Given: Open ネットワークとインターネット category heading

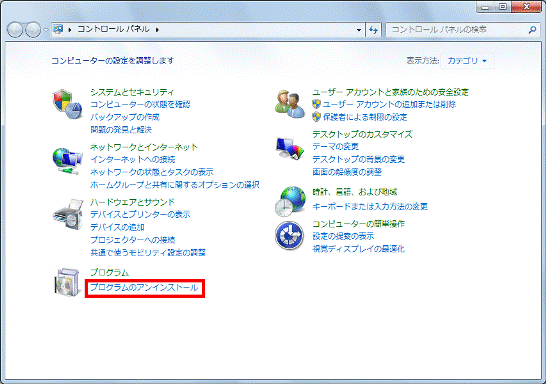Looking at the screenshot, I should [x=144, y=147].
